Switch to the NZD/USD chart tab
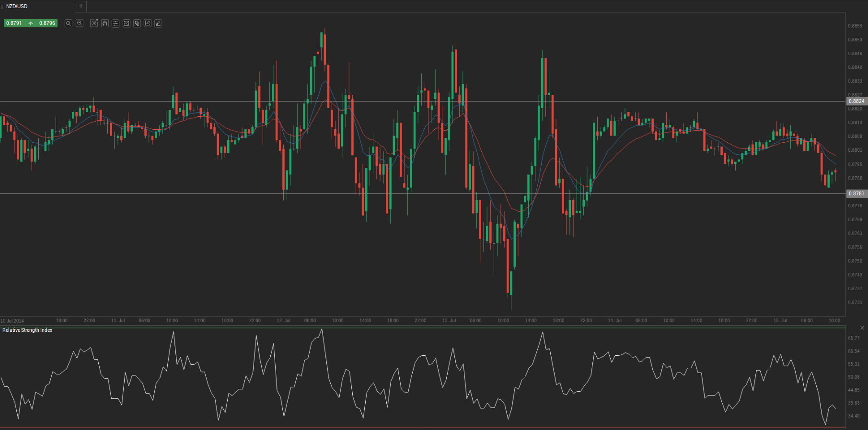Viewport: 868px width, 430px height. 17,6
